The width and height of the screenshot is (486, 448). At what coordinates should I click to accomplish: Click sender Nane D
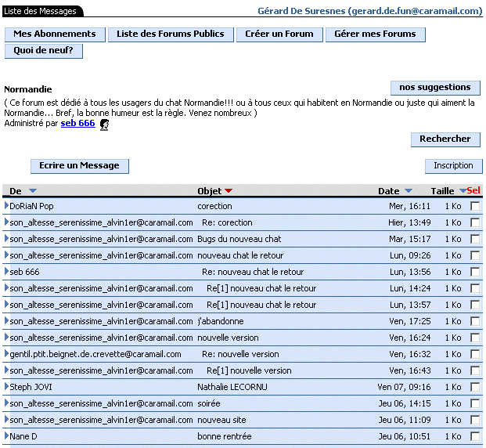(23, 436)
